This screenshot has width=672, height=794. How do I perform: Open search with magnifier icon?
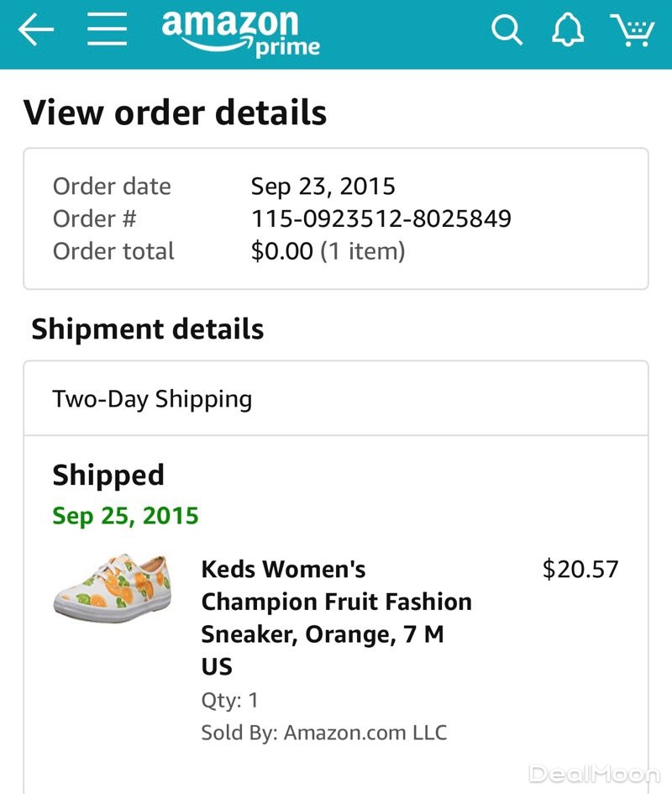click(507, 31)
